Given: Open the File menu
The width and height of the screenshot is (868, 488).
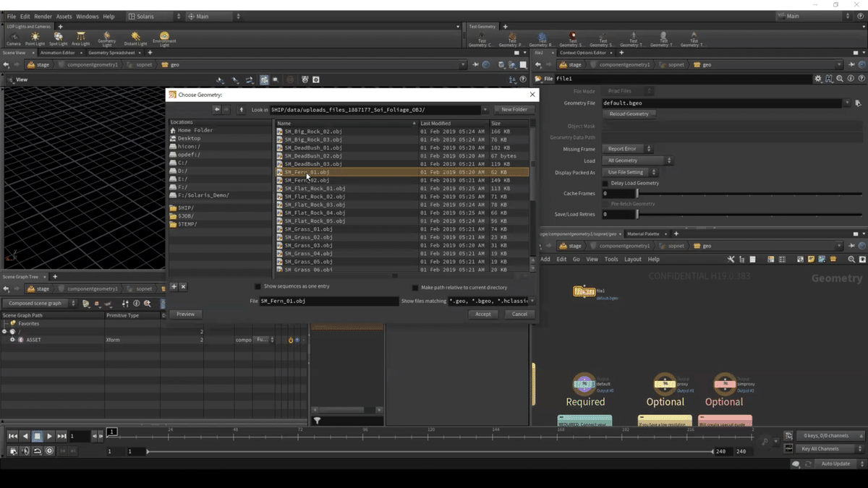Looking at the screenshot, I should (x=12, y=16).
